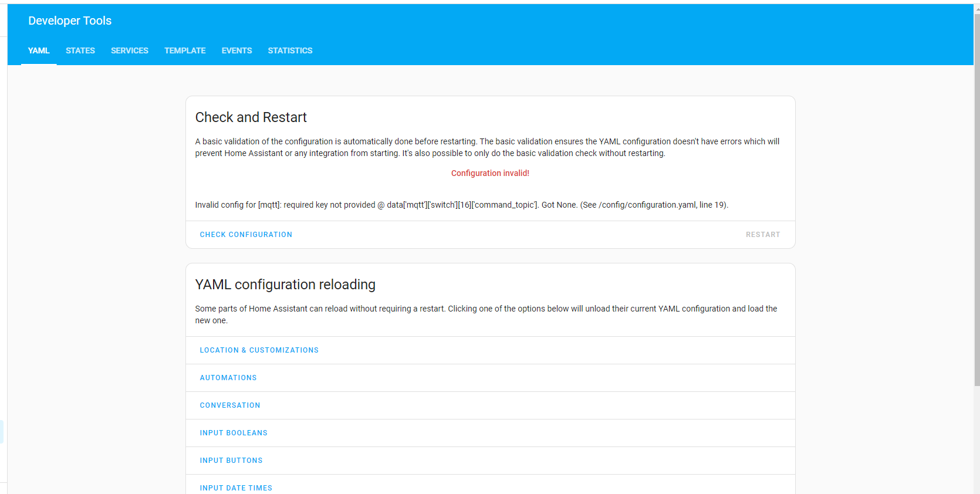The height and width of the screenshot is (494, 980).
Task: Click the YAML configuration reloading heading
Action: pos(285,285)
